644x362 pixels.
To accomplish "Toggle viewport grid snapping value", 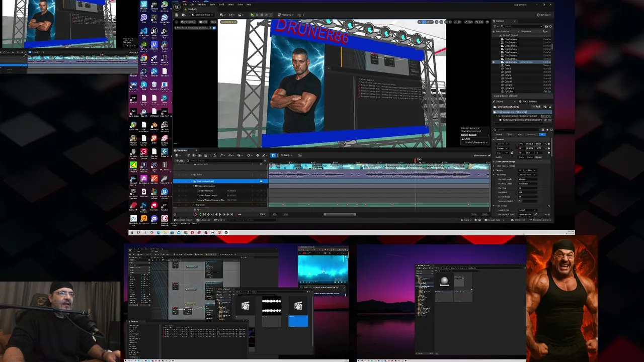I will coord(448,22).
